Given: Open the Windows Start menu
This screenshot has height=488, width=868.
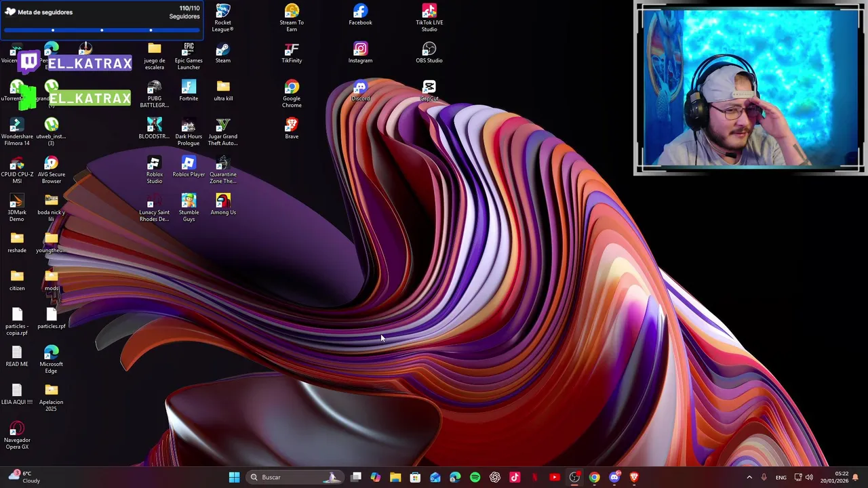Looking at the screenshot, I should point(234,477).
